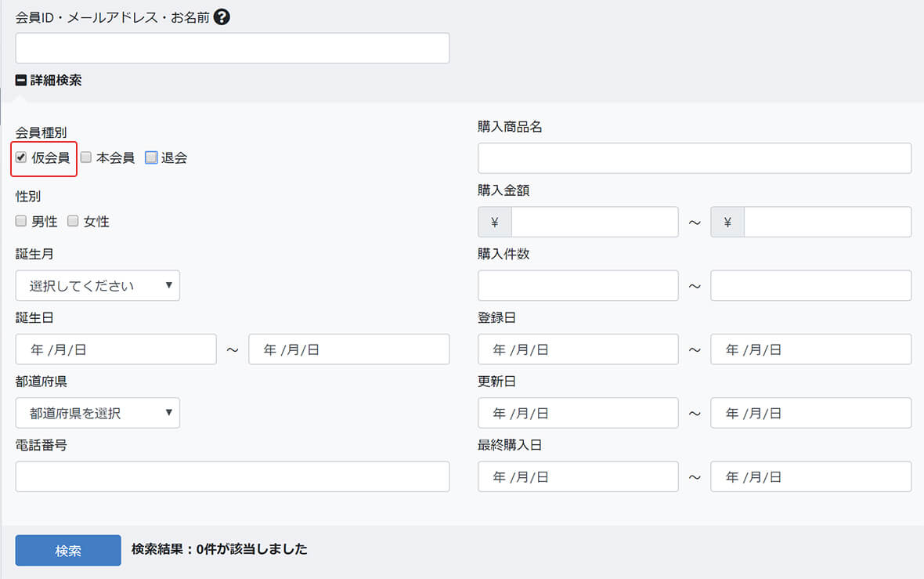Viewport: 924px width, 579px height.
Task: Select the 会員種別 heading label
Action: [x=42, y=132]
